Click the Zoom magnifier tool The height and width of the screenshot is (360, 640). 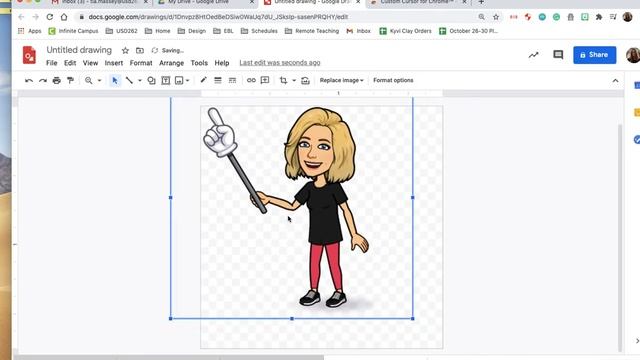pos(89,80)
